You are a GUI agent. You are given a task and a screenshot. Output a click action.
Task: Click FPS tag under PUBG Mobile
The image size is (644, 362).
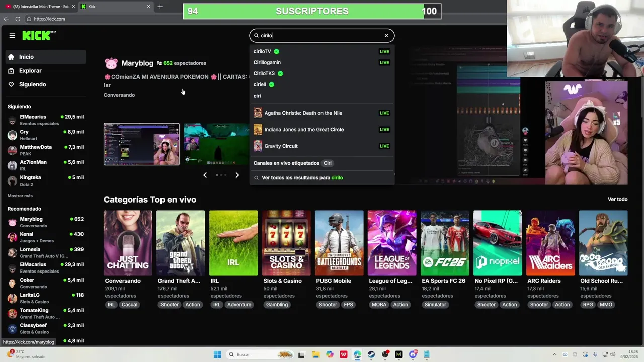348,305
